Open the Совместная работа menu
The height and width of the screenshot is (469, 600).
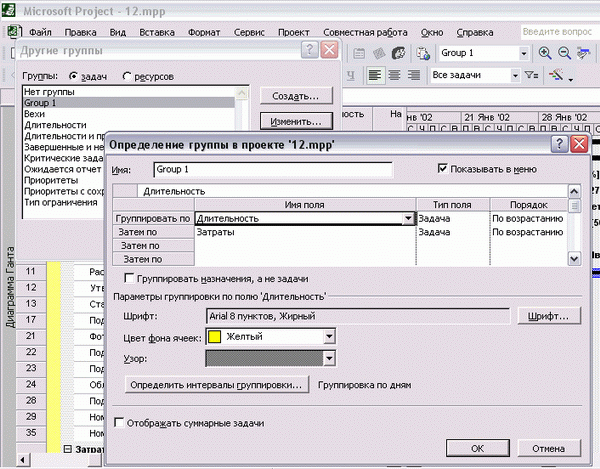(365, 33)
